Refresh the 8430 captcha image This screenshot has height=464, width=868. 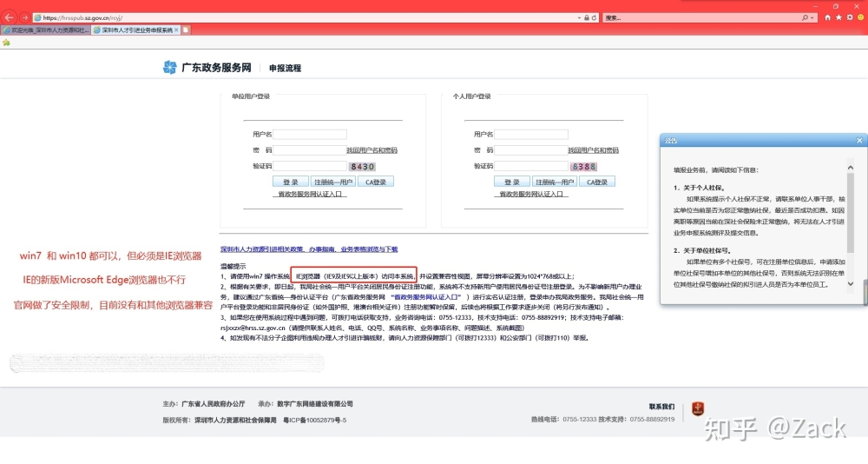tap(362, 166)
